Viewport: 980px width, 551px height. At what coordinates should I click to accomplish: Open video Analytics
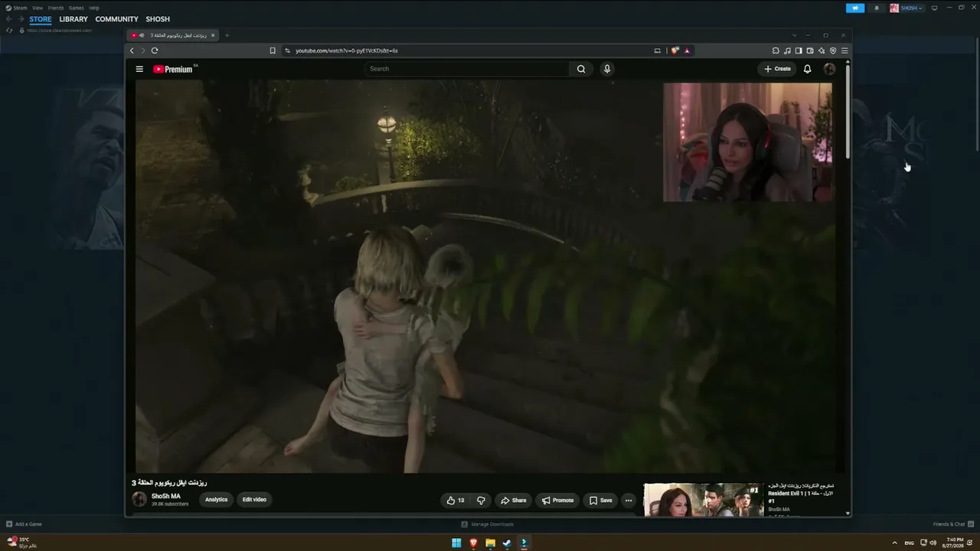[x=217, y=500]
